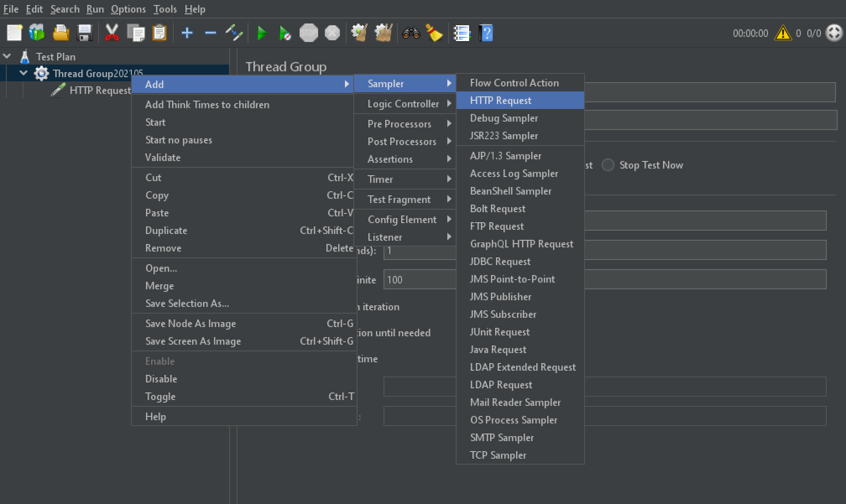Open the Options menu in the menu bar
The height and width of the screenshot is (504, 846).
pyautogui.click(x=128, y=9)
